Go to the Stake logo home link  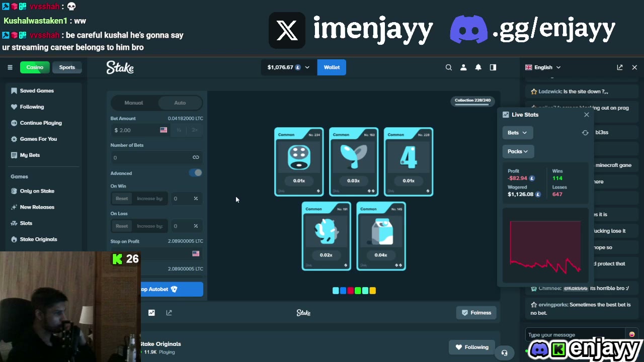pos(120,67)
